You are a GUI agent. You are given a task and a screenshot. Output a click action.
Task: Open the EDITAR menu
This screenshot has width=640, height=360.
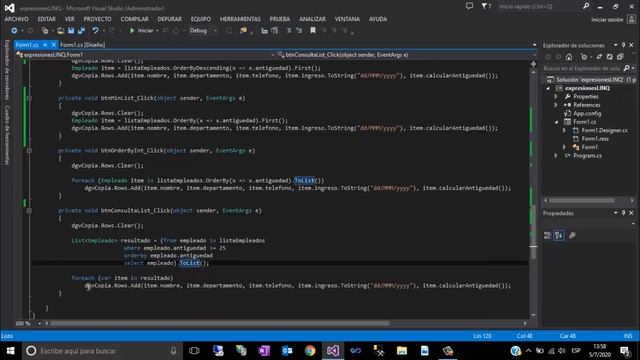click(47, 19)
